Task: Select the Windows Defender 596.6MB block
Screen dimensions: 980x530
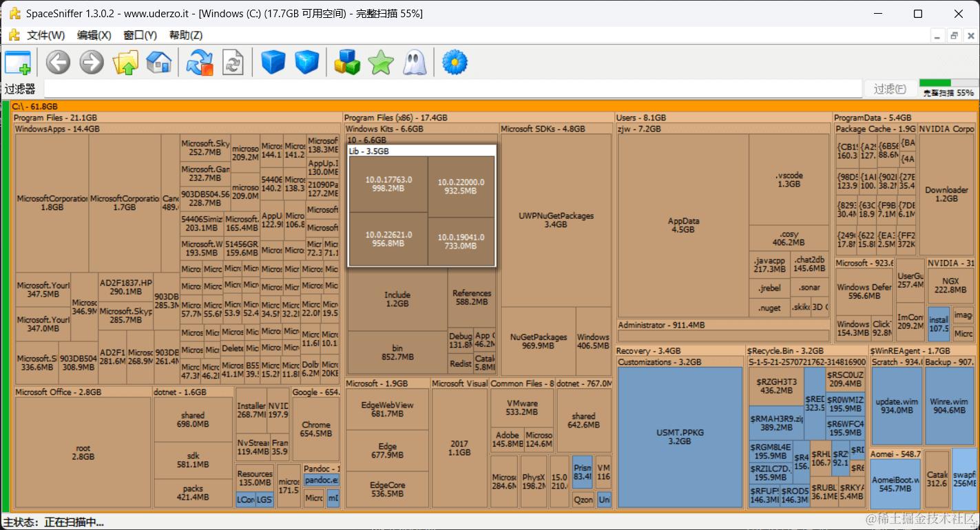Action: click(864, 292)
